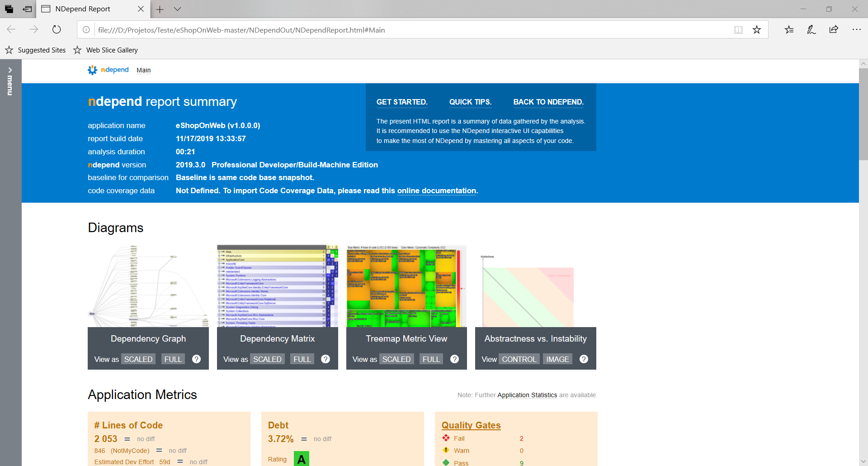Open the favorites hub icon
Screen dimensions: 868x466
789,30
